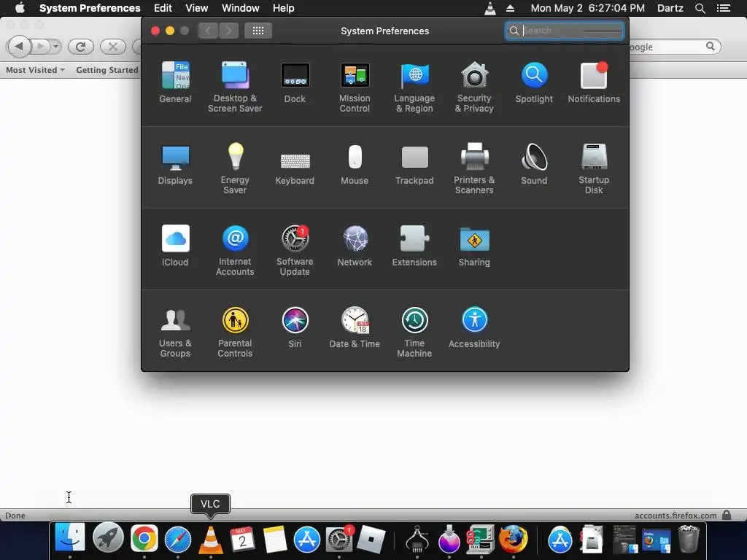Open Internet Accounts preferences
This screenshot has height=560, width=747.
[x=235, y=250]
